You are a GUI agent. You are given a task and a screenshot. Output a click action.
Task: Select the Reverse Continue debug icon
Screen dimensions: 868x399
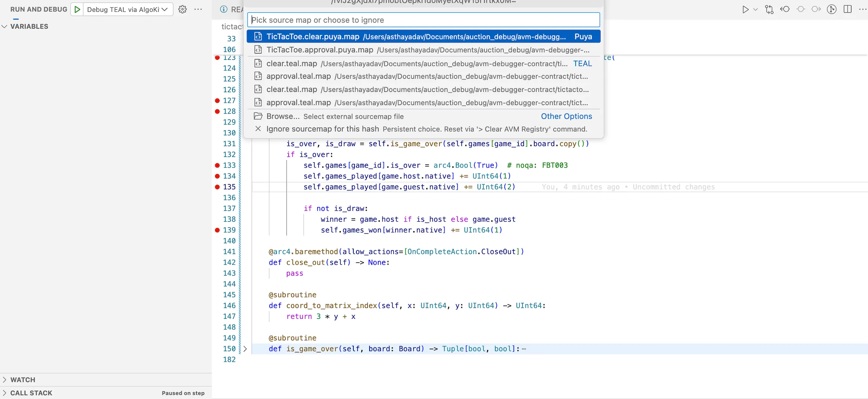point(785,9)
